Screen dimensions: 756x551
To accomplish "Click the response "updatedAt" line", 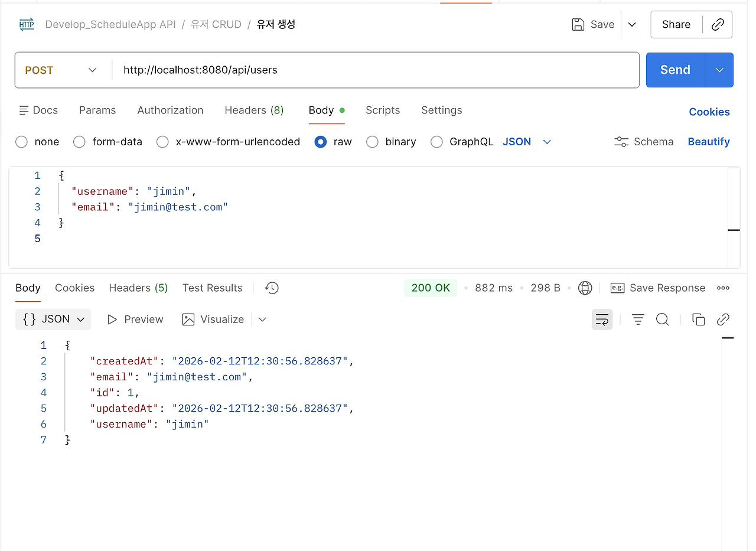I will point(221,408).
